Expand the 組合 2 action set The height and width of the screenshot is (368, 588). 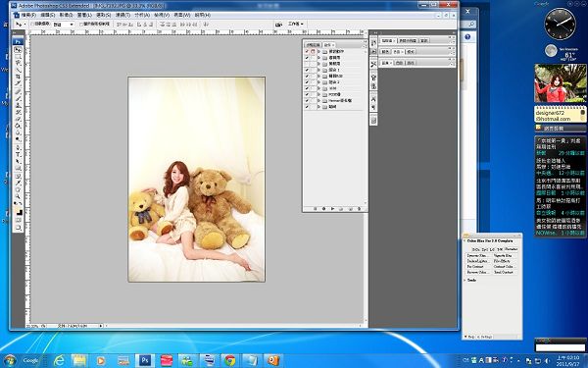(318, 82)
